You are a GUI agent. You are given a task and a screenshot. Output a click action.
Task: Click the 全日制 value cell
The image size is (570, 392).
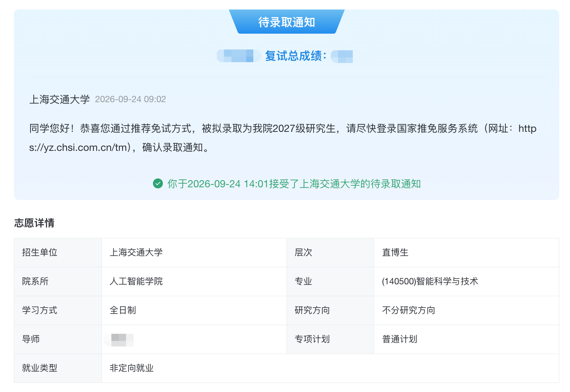[194, 310]
